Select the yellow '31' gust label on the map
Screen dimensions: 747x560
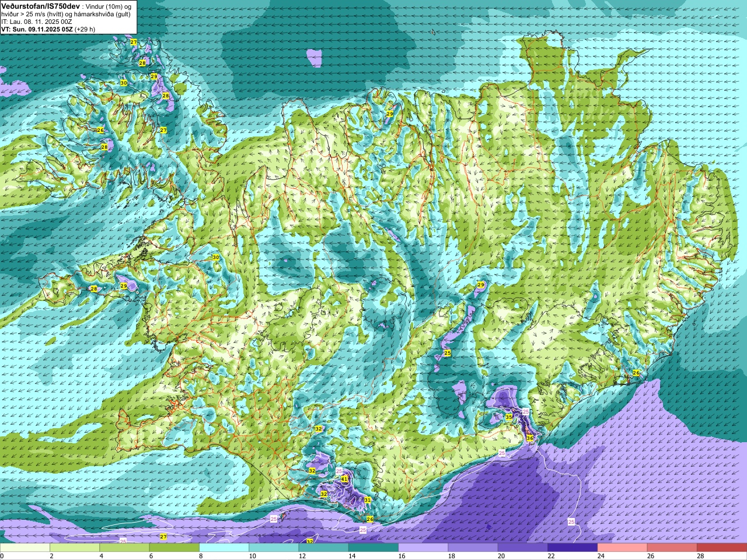368,500
